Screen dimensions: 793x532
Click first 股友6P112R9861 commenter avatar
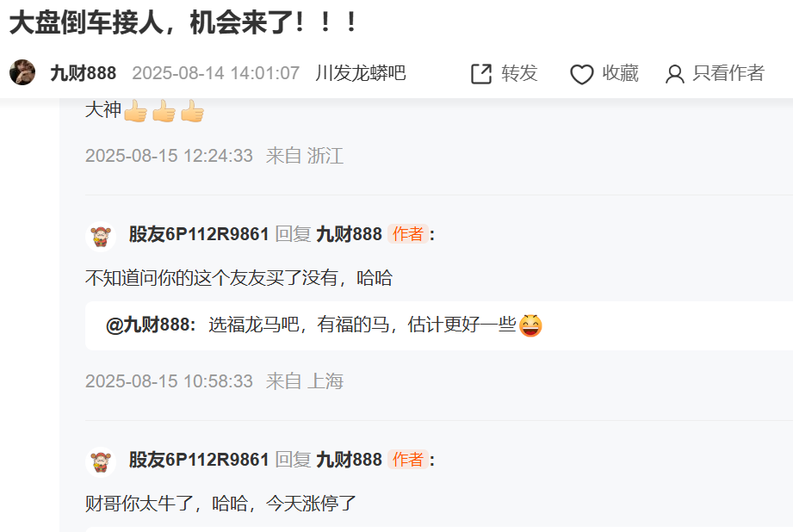point(101,236)
